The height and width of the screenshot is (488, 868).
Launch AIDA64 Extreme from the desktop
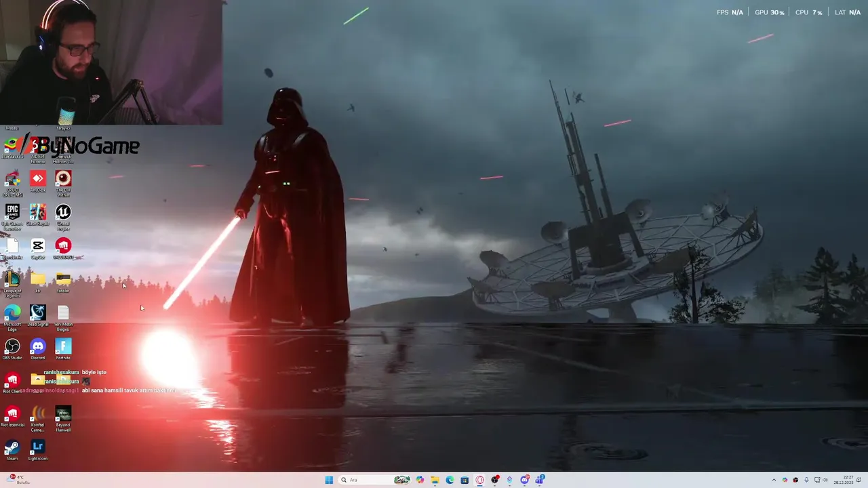38,150
